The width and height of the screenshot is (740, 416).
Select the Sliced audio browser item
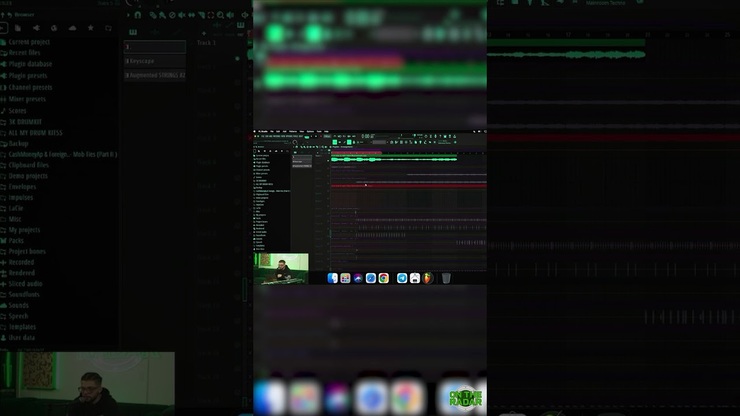(x=25, y=283)
